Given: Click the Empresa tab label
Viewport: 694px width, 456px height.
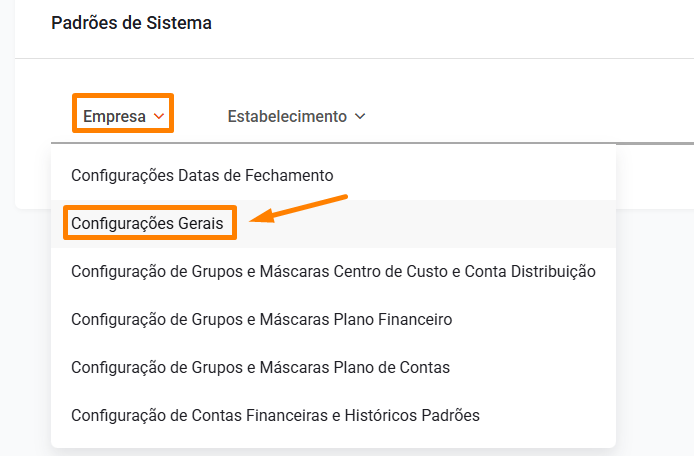Looking at the screenshot, I should tap(114, 116).
